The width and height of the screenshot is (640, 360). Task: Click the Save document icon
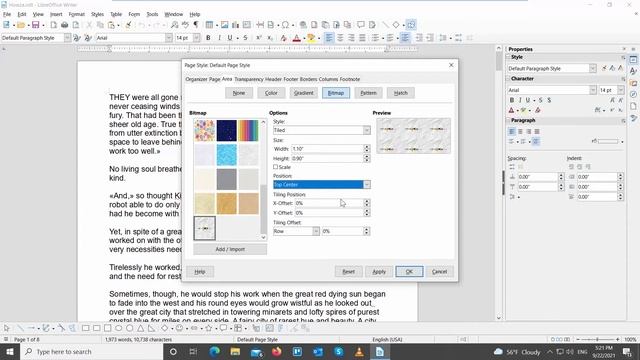[36, 25]
